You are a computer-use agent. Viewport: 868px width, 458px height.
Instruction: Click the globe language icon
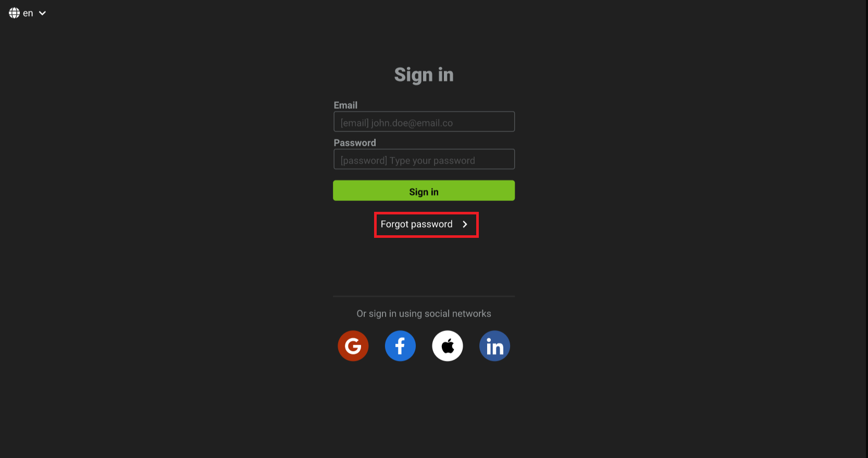click(14, 13)
